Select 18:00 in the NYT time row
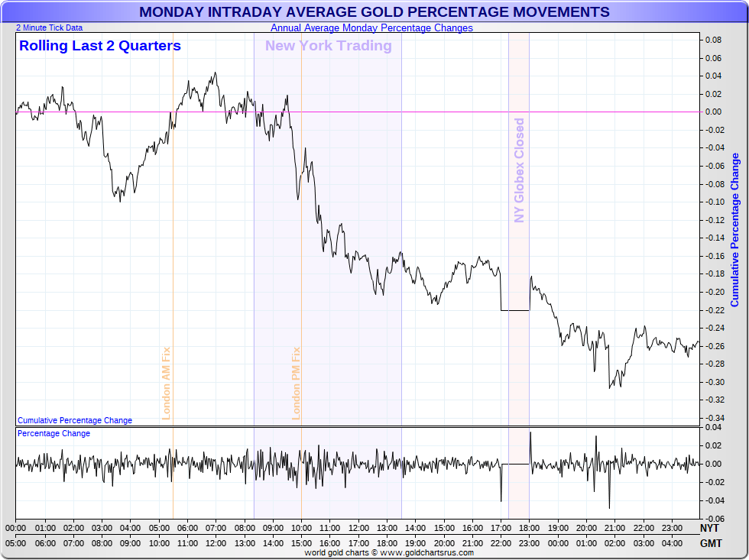This screenshot has height=560, width=749. click(529, 528)
